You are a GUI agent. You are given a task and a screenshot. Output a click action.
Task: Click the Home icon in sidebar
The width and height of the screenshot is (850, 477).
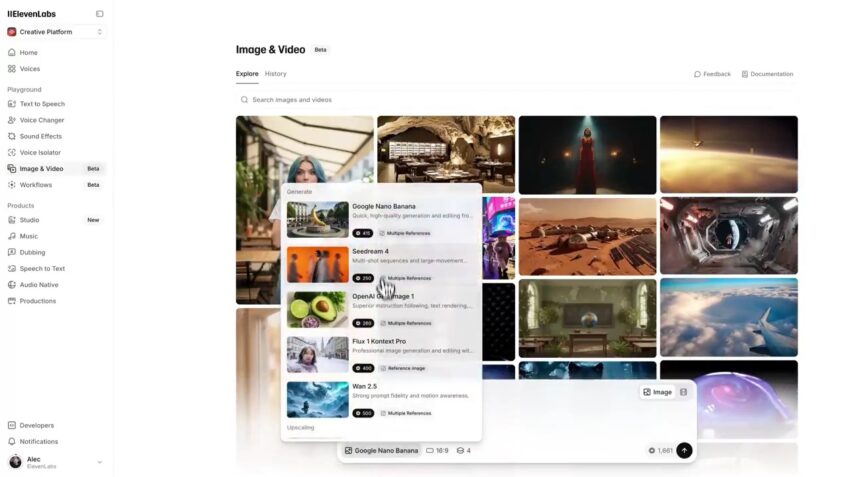coord(12,53)
